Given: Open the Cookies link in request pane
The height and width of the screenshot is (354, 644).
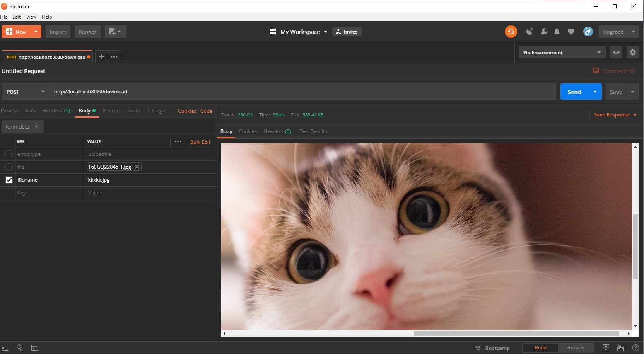Looking at the screenshot, I should [x=187, y=111].
